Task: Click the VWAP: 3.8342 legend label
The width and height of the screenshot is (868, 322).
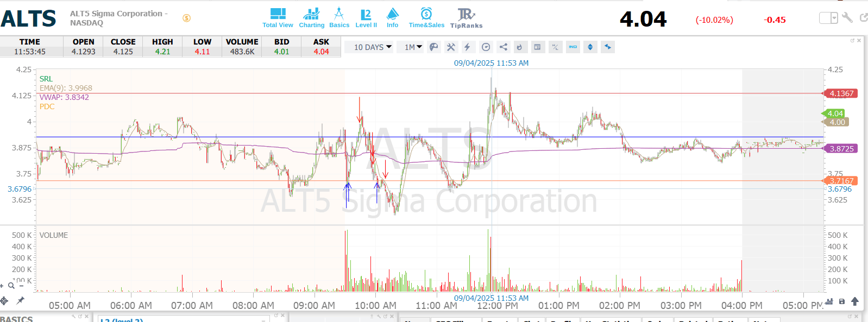Action: point(64,97)
